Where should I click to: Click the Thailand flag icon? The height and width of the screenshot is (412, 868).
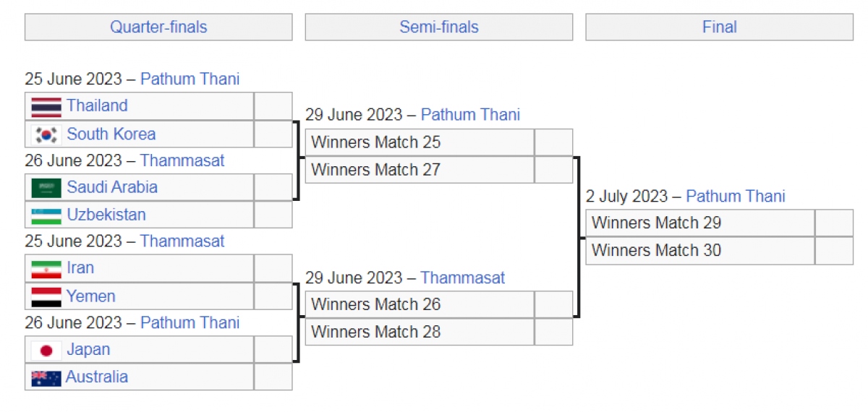pyautogui.click(x=46, y=107)
